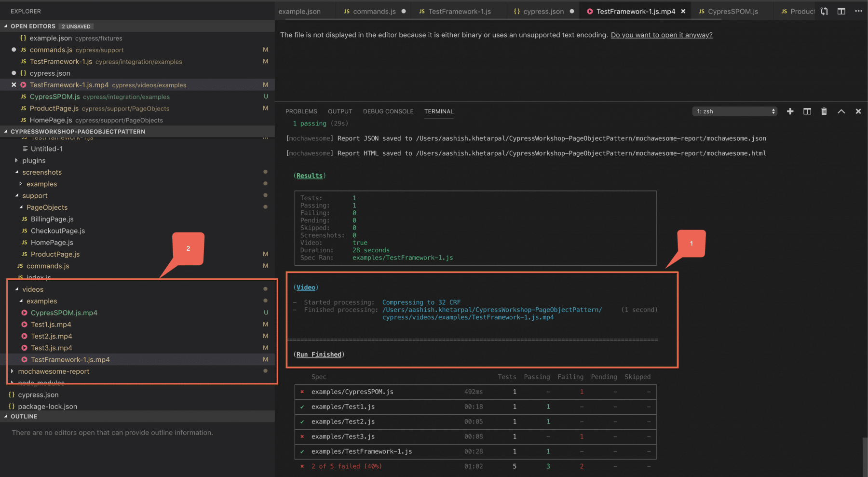Screen dimensions: 868x477
Task: Open CypresSPOM.js.mp4 in videos folder
Action: coord(64,313)
